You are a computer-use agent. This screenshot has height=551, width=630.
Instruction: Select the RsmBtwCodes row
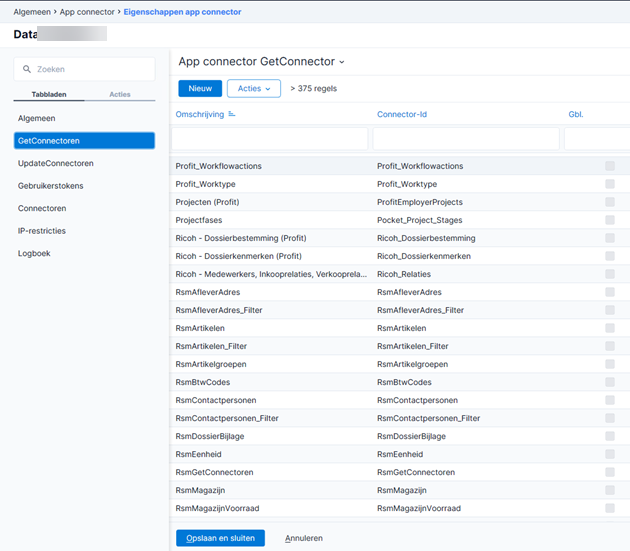coord(203,382)
